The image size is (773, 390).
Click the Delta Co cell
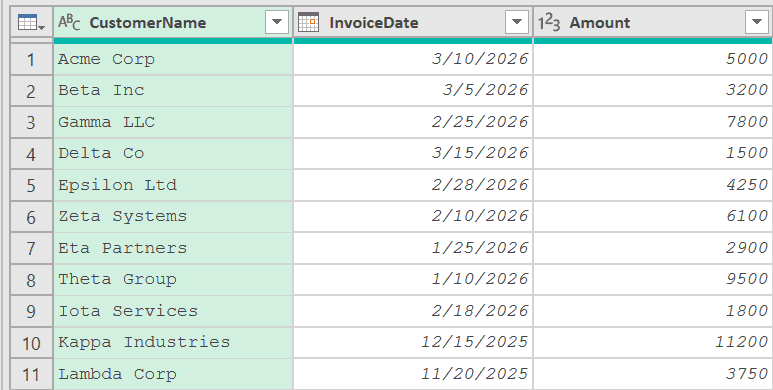click(173, 154)
